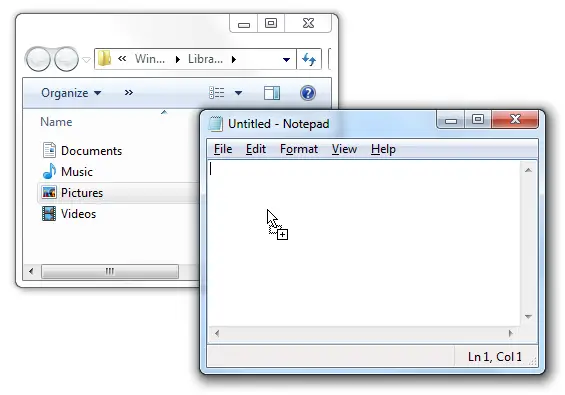The image size is (565, 395).
Task: Open the Organize dropdown menu
Action: (x=71, y=93)
